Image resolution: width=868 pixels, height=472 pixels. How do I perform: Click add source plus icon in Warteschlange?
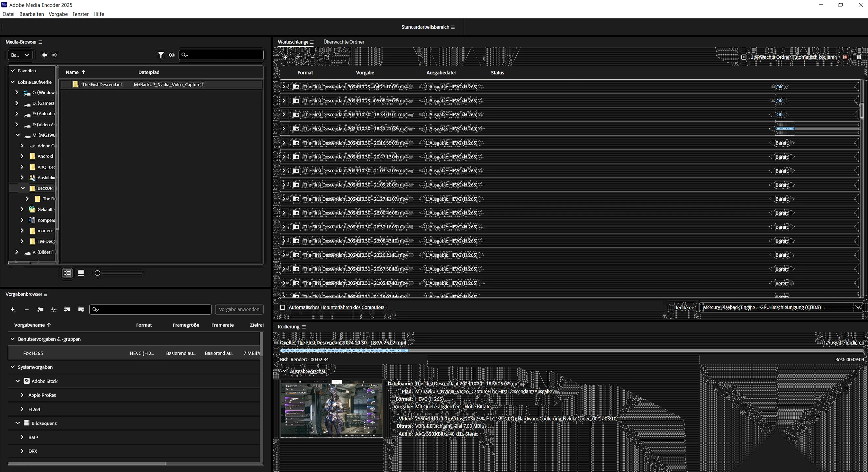pyautogui.click(x=285, y=58)
